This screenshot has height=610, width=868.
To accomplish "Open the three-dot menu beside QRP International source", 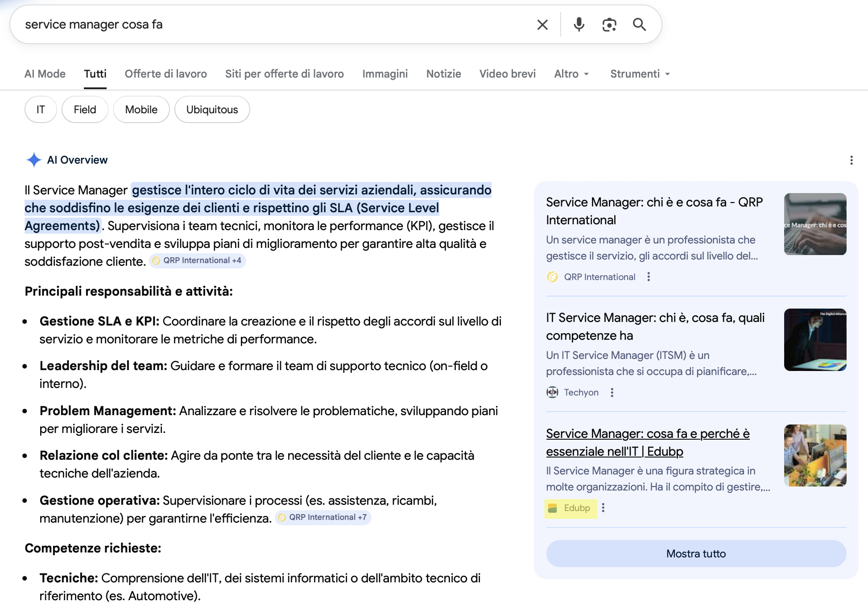I will [648, 276].
